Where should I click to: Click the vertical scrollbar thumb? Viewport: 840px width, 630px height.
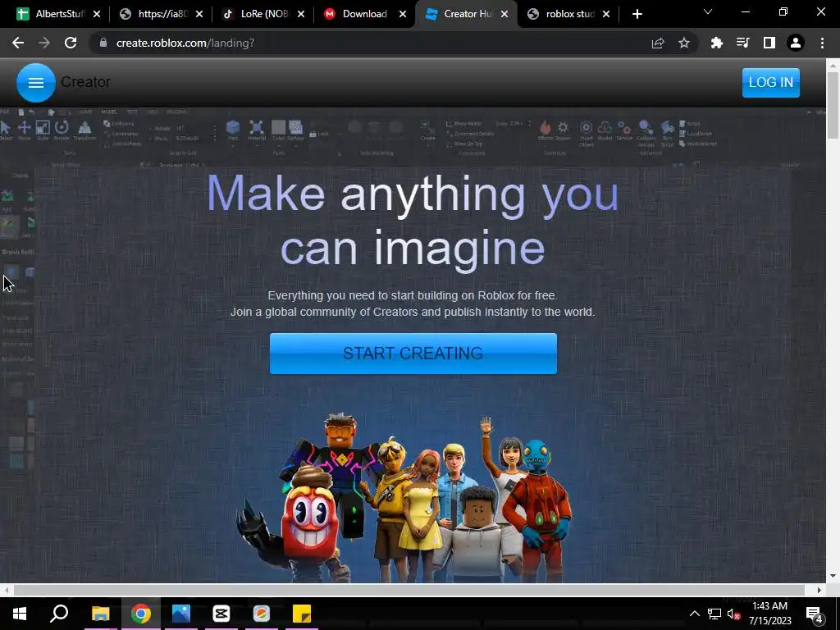pos(833,105)
